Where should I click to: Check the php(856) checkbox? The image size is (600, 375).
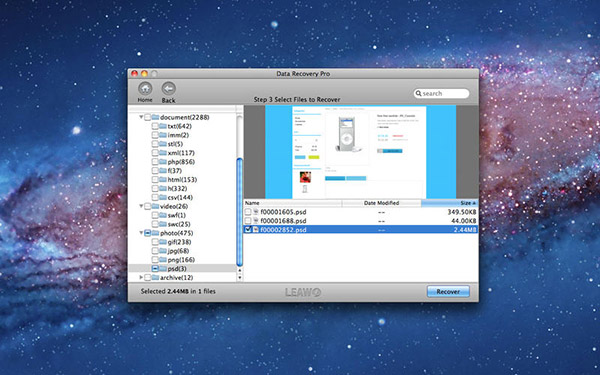(155, 162)
